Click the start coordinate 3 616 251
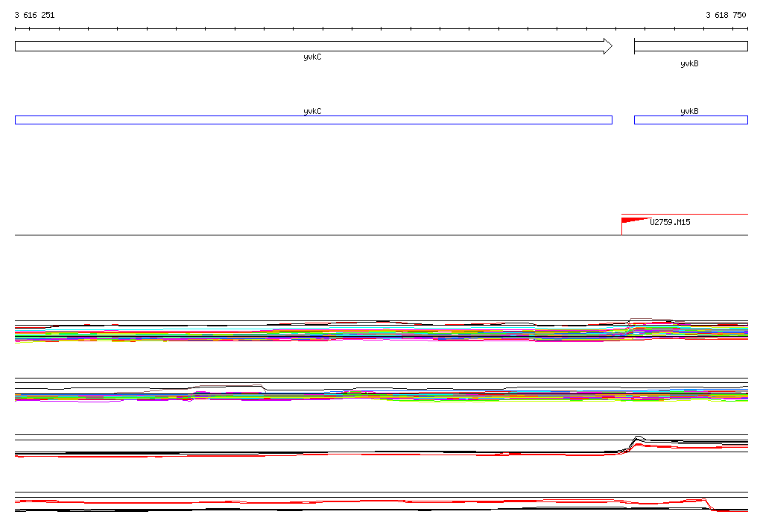Screen dimensions: 763x532 34,15
